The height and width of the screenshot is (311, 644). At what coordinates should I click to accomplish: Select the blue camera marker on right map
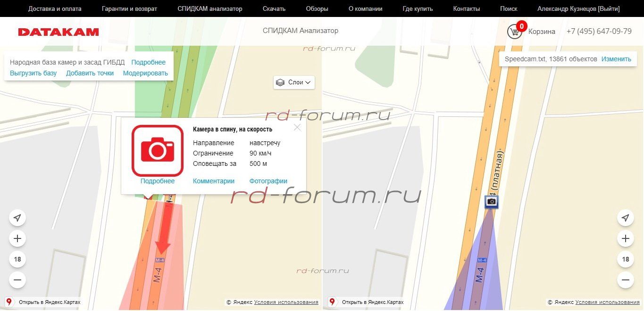(492, 202)
